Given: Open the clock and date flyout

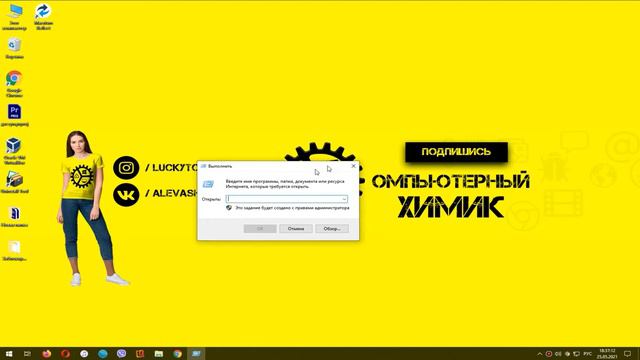Looking at the screenshot, I should [607, 354].
